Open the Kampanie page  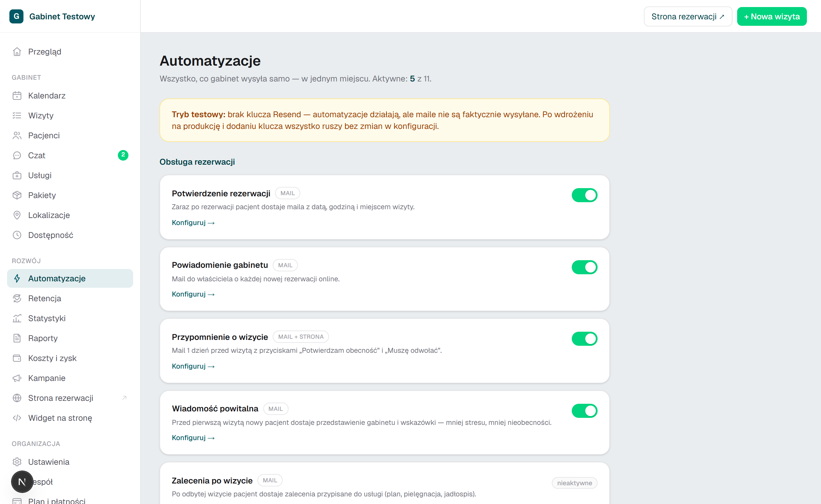click(70, 378)
